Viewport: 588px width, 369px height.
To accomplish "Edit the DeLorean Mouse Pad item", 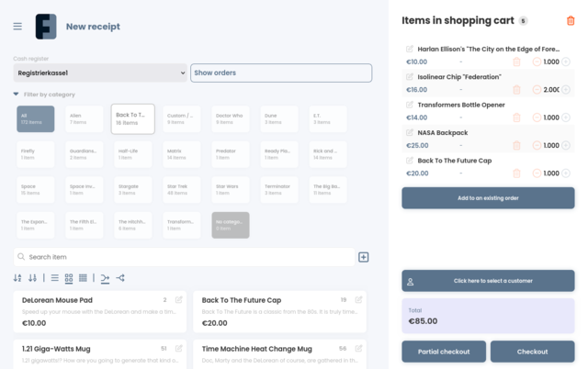I will tap(178, 300).
